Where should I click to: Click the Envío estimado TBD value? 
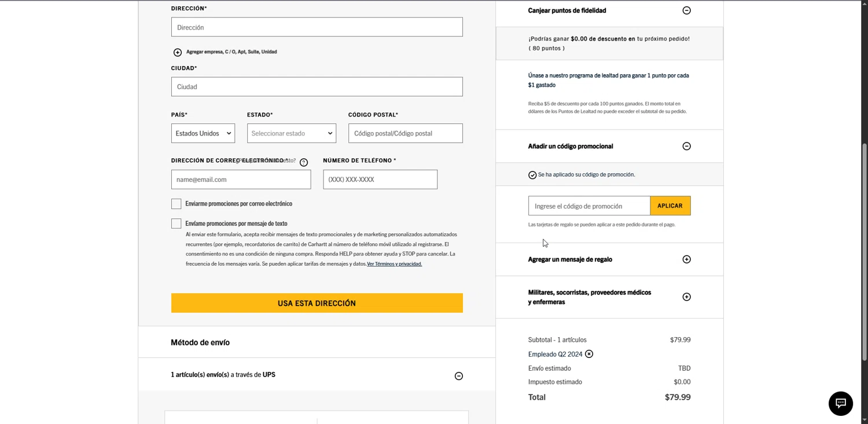[x=685, y=368]
